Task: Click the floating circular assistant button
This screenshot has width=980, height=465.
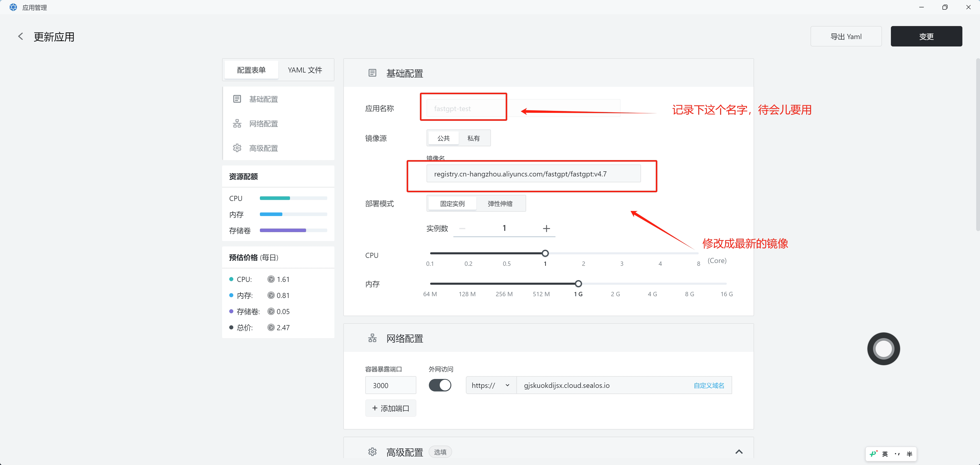Action: (883, 349)
